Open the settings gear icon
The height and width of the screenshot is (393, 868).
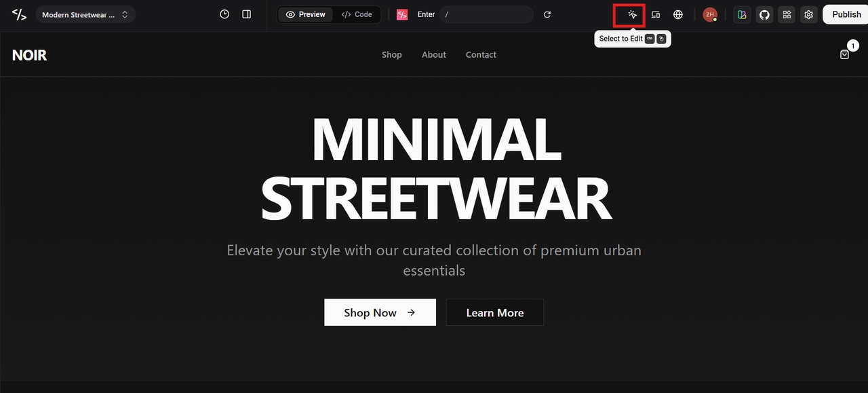pyautogui.click(x=808, y=14)
